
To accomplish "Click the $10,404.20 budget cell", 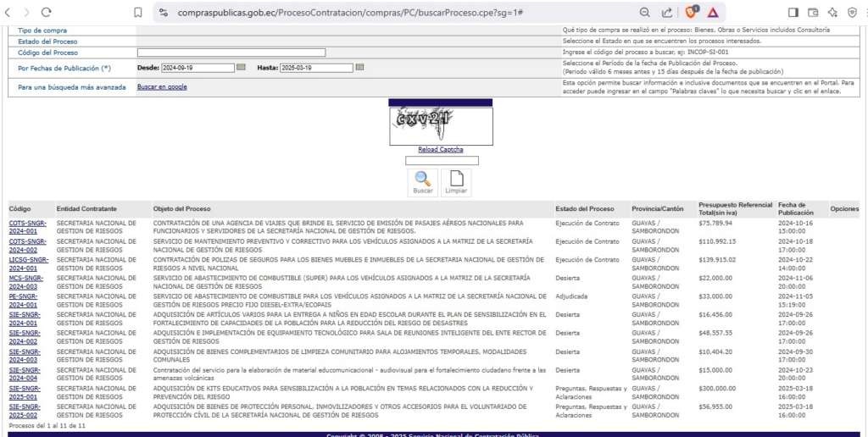I will [x=715, y=351].
